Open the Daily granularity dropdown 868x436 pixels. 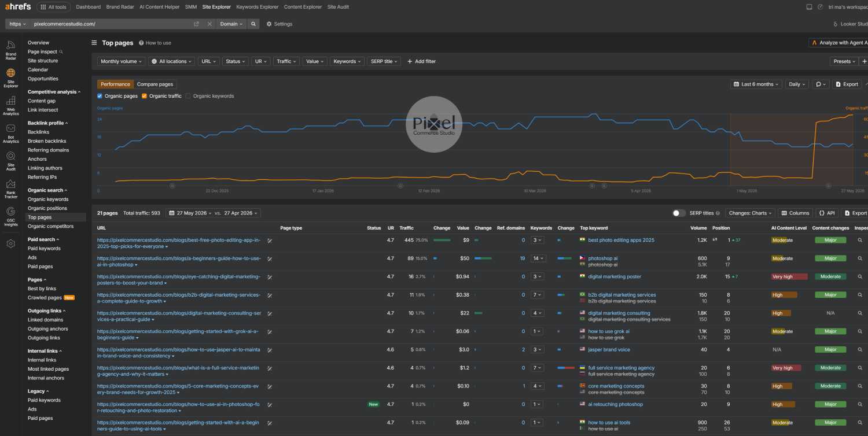pos(797,84)
